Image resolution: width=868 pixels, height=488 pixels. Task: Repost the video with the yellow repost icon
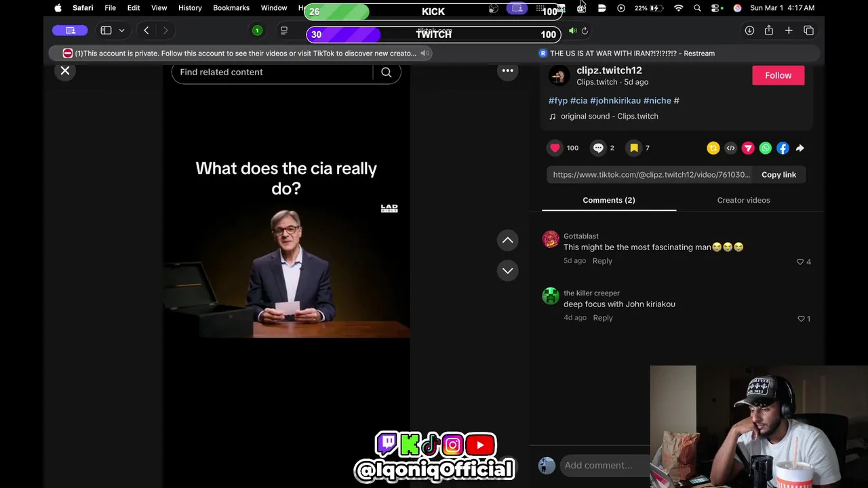[x=713, y=148]
